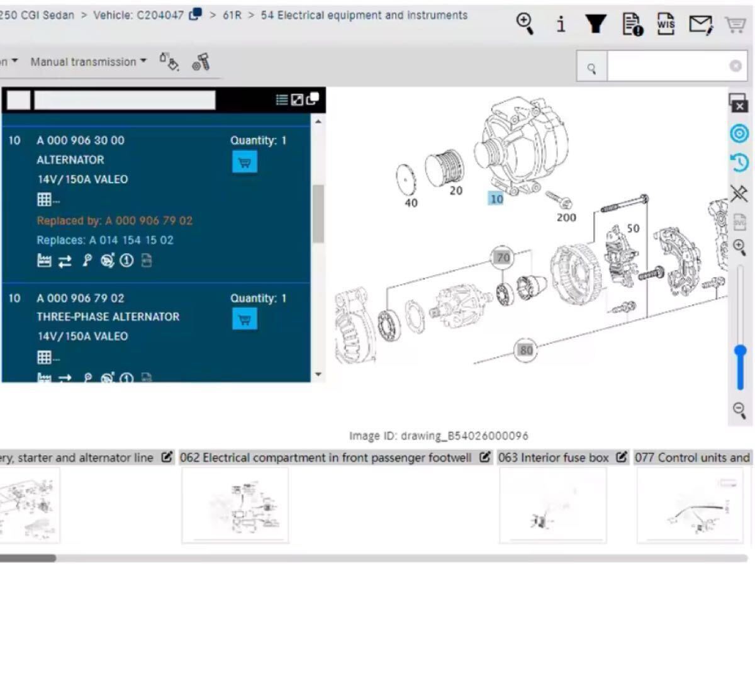The image size is (755, 700).
Task: Select callout 200 bolt on drawing
Action: (x=566, y=217)
